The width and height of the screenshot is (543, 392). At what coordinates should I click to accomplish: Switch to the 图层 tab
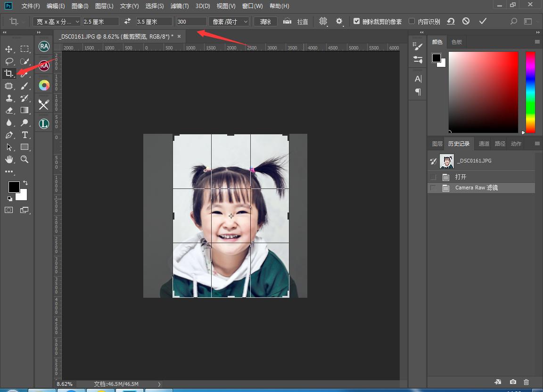[x=437, y=144]
